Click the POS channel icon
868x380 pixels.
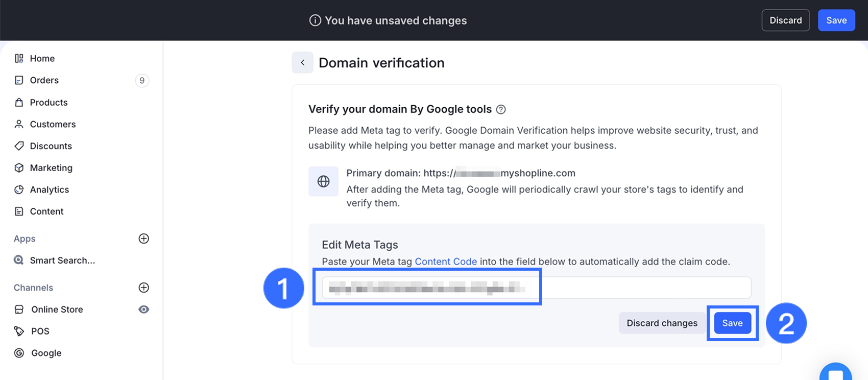(19, 331)
